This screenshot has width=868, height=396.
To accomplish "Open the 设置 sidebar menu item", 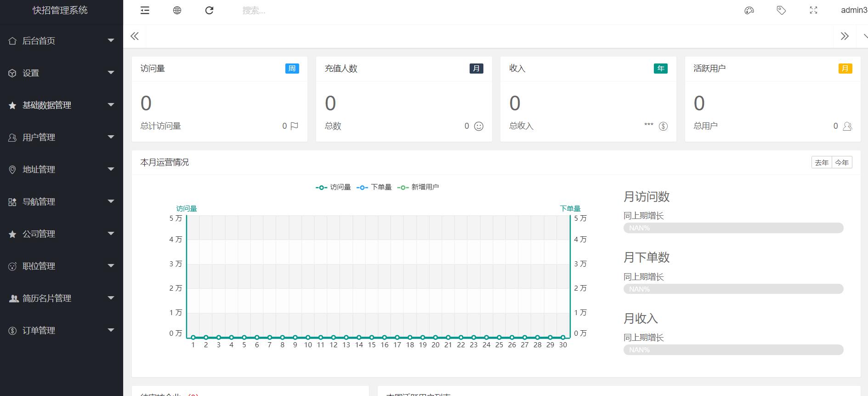I will tap(62, 73).
